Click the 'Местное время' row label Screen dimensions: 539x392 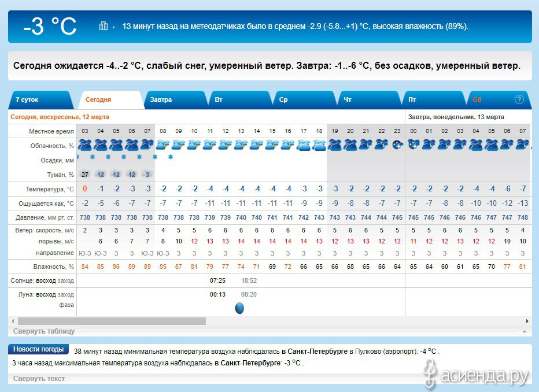click(51, 131)
